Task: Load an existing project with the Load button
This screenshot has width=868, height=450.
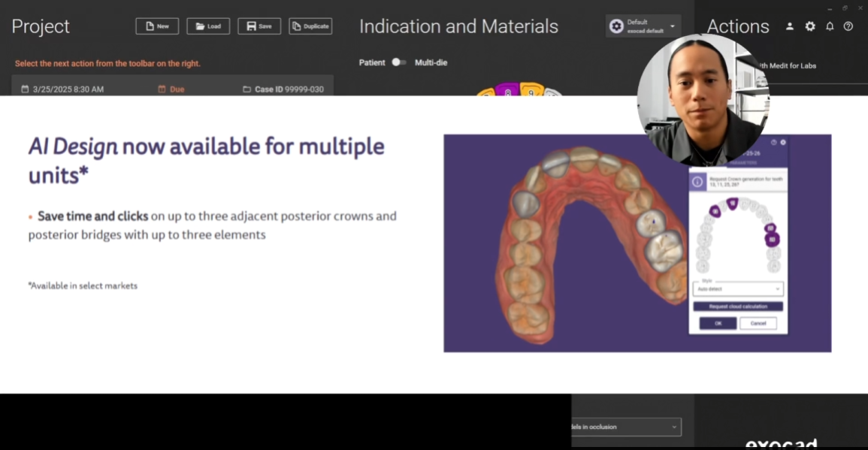Action: click(x=208, y=26)
